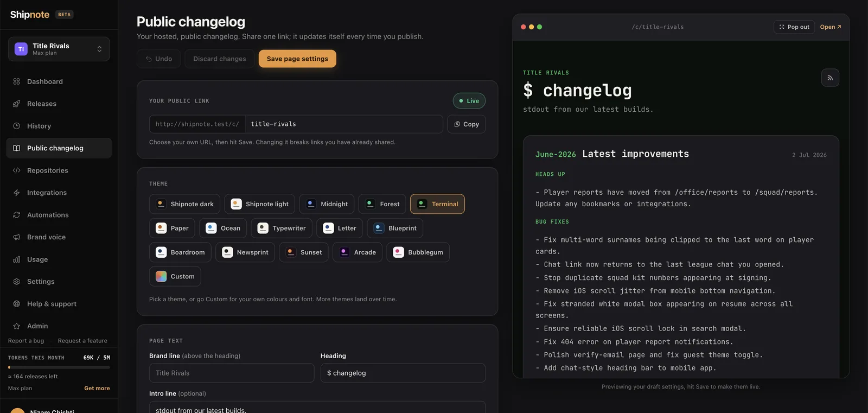Click the June-2026 version label
This screenshot has height=413, width=868.
coord(556,155)
